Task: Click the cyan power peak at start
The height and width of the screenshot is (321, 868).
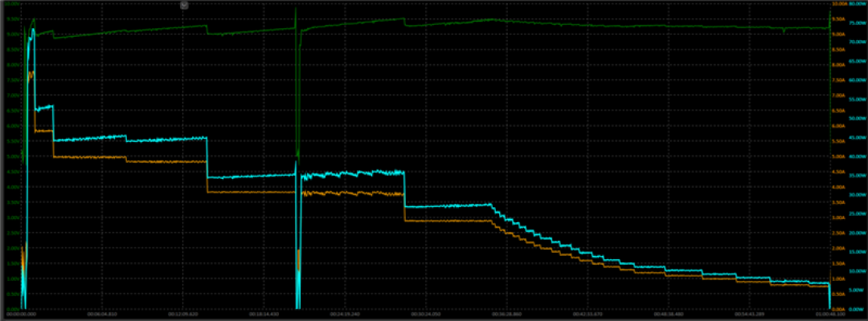Action: 33,31
